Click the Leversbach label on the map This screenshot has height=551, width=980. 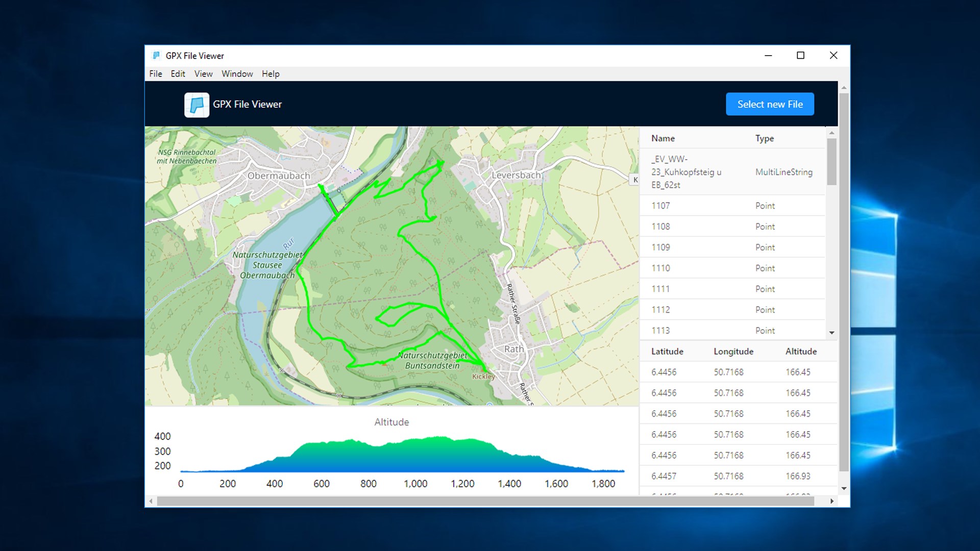[x=516, y=175]
